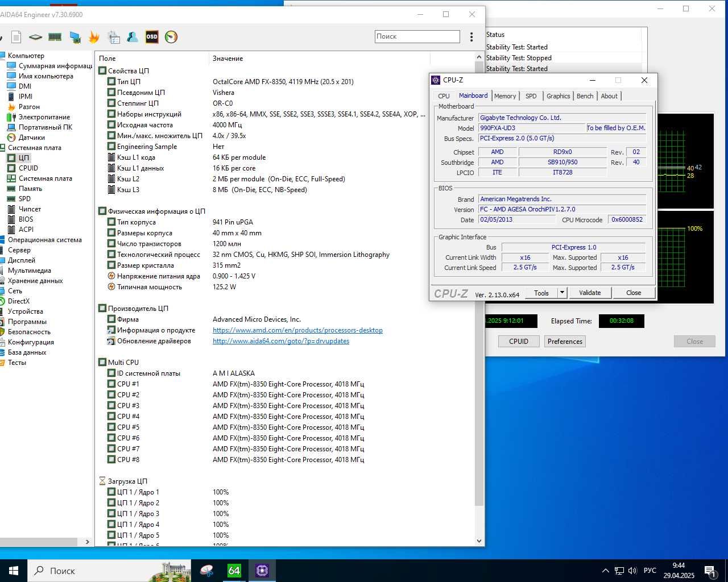Screen dimensions: 728x582
Task: Click the gauge dial toolbar icon
Action: tap(171, 37)
